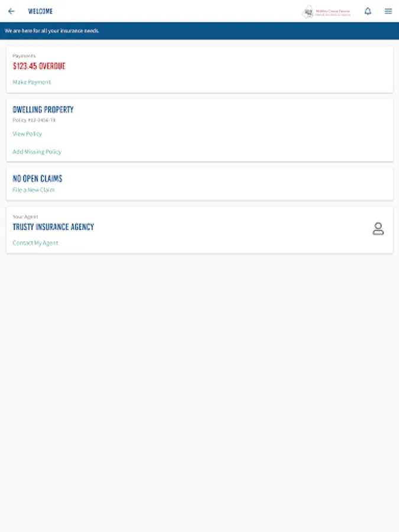The width and height of the screenshot is (399, 532).
Task: Tap the back arrow icon
Action: pyautogui.click(x=11, y=11)
